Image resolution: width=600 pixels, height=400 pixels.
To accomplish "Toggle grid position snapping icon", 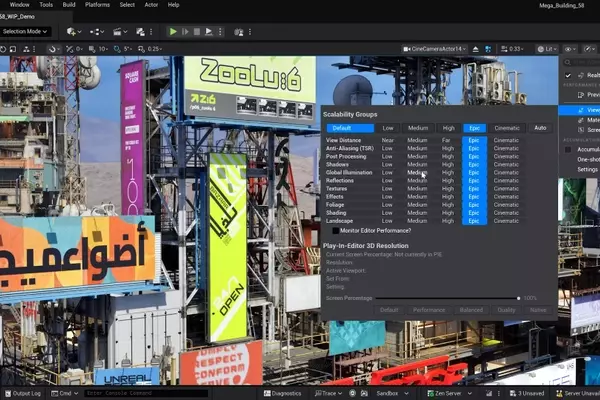I will pyautogui.click(x=92, y=49).
